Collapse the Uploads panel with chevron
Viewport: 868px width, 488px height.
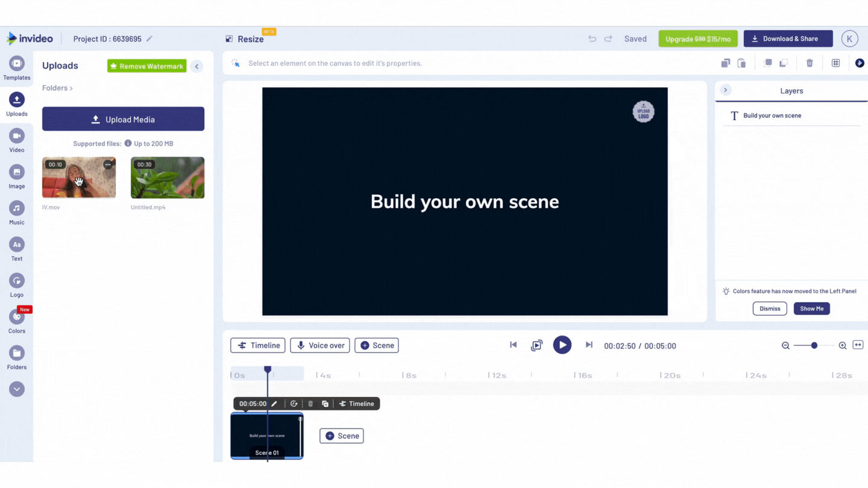coord(197,66)
